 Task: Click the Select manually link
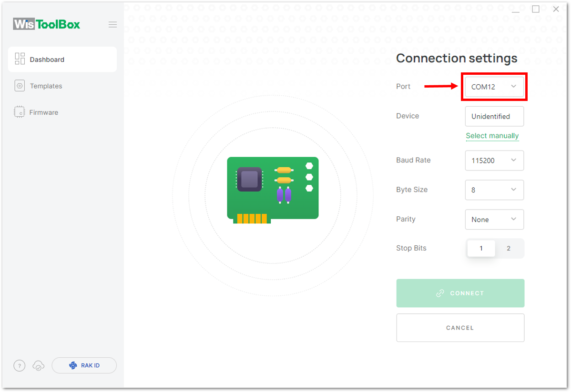point(492,136)
